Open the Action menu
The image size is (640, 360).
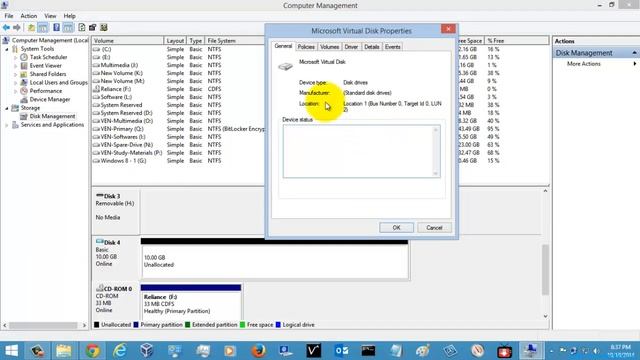click(x=29, y=16)
